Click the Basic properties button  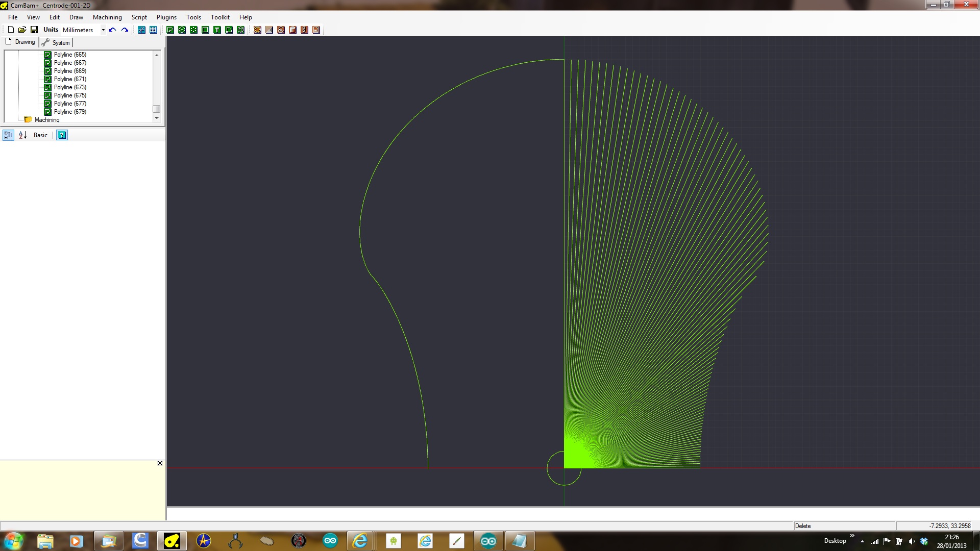point(40,135)
